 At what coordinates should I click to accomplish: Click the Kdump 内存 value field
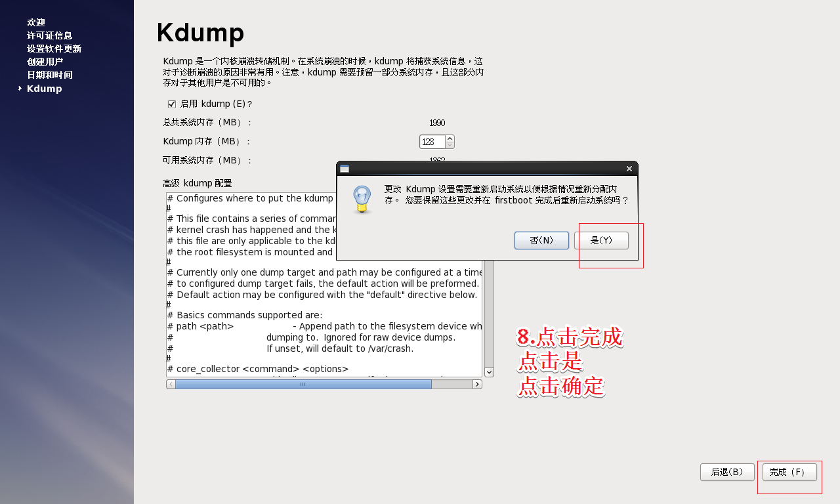click(432, 142)
